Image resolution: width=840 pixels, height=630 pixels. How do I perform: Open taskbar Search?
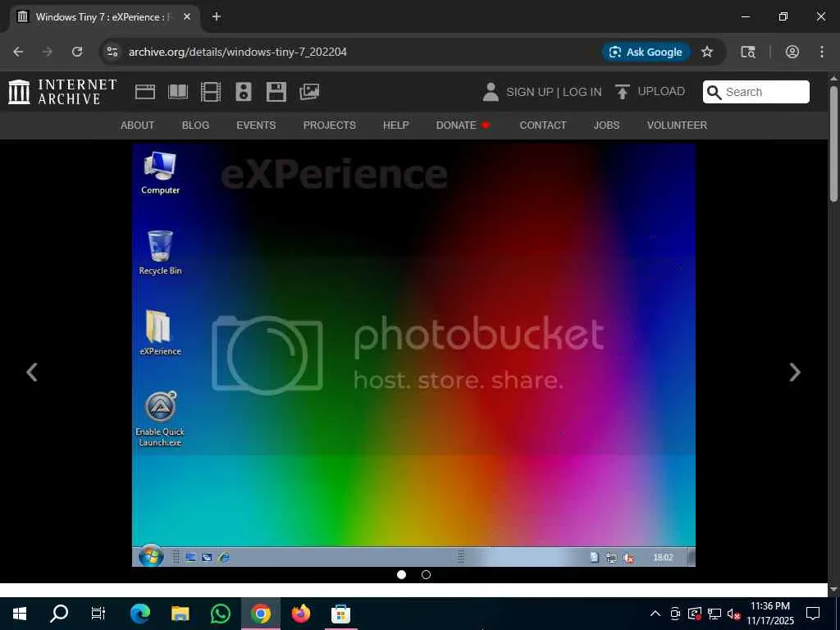[x=59, y=614]
